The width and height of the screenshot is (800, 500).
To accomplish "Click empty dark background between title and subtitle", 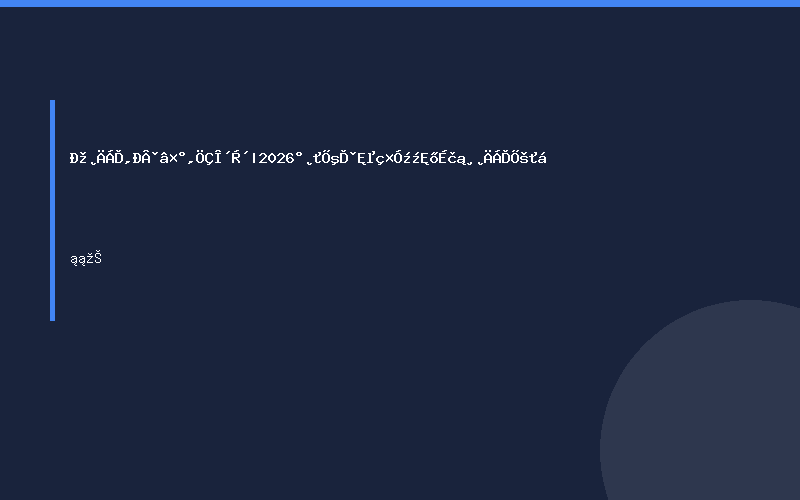I will point(306,209).
